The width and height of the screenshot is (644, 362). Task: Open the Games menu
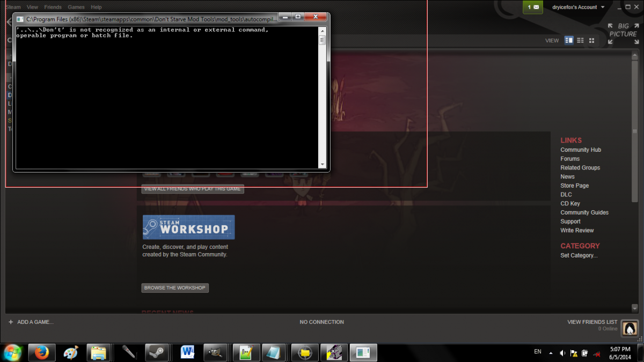click(76, 7)
